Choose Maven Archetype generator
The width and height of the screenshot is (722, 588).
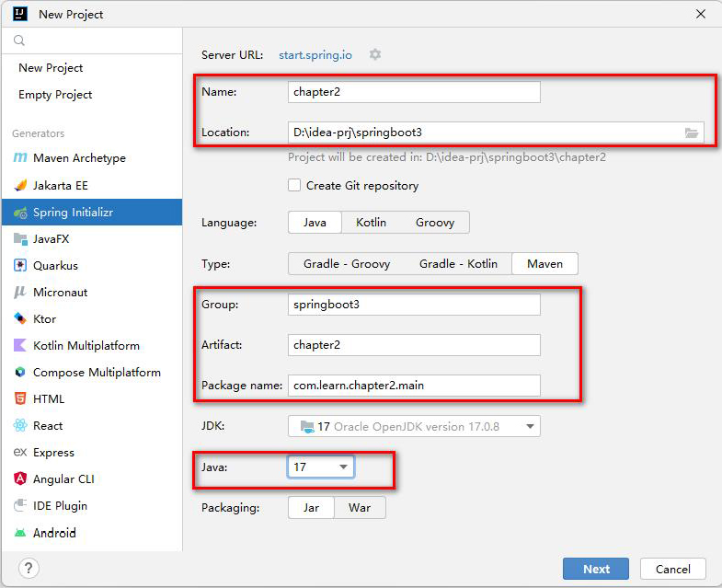tap(92, 158)
